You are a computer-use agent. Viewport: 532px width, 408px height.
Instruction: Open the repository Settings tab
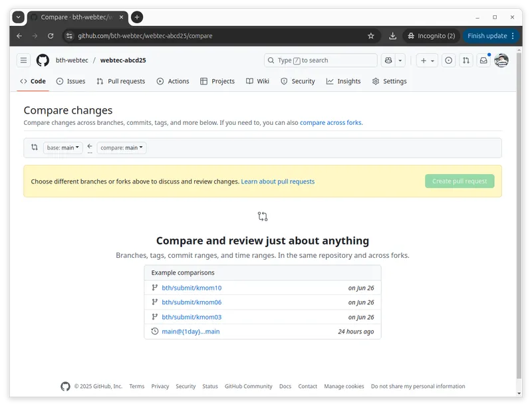pyautogui.click(x=389, y=81)
